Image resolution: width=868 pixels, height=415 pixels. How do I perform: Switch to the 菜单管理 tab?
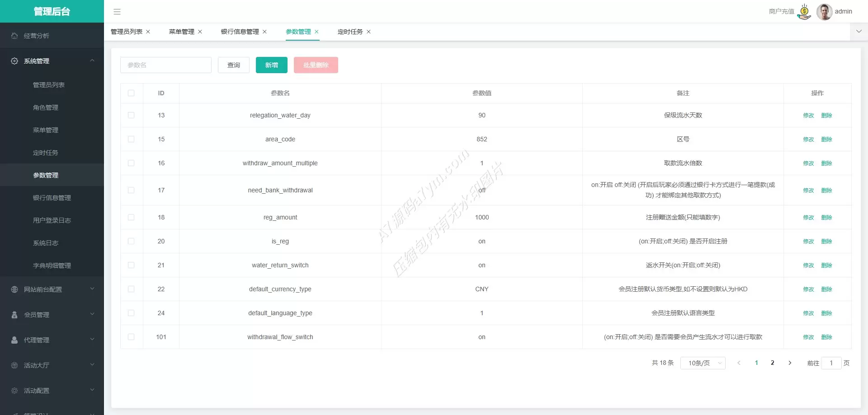[181, 32]
